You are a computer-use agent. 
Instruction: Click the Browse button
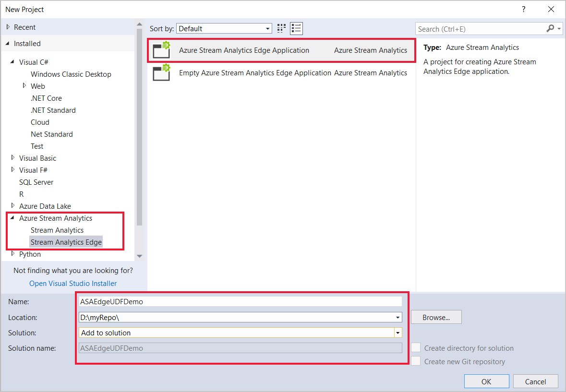point(436,317)
